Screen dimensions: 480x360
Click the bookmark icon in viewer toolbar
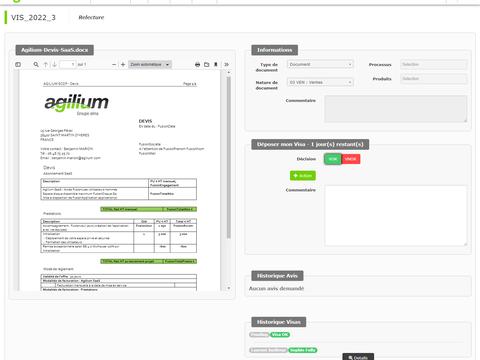click(216, 64)
